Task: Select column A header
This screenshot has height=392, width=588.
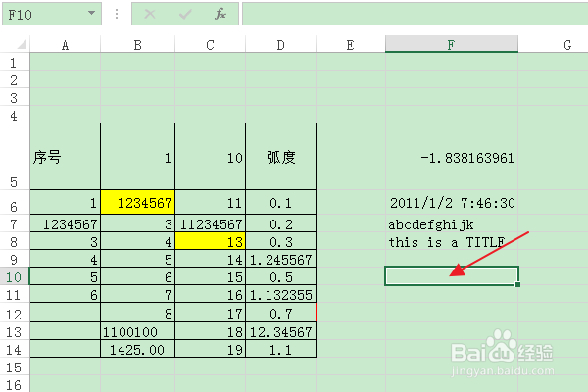Action: tap(66, 45)
